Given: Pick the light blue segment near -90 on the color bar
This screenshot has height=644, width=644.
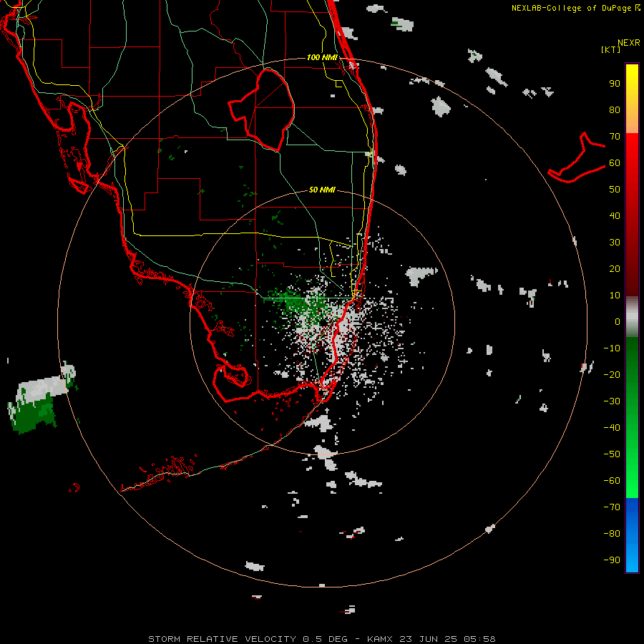Looking at the screenshot, I should [632, 559].
